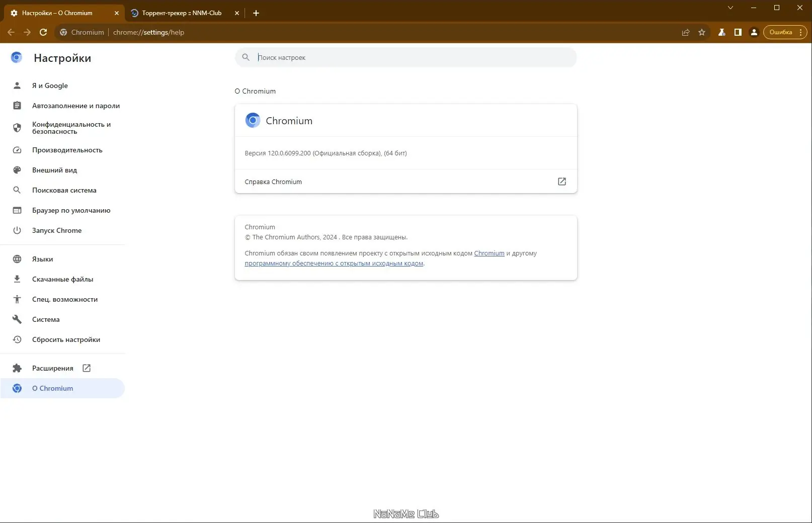
Task: Open Производительность settings
Action: point(62,150)
